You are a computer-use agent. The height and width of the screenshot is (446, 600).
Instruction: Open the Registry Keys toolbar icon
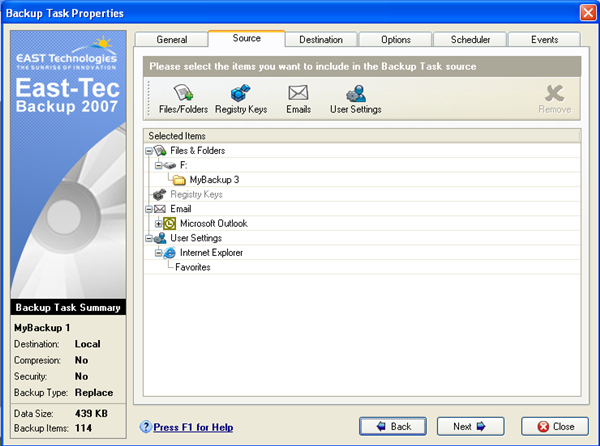click(x=241, y=93)
